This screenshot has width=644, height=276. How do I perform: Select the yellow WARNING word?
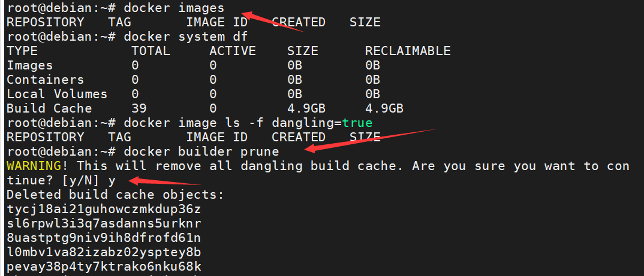[34, 166]
